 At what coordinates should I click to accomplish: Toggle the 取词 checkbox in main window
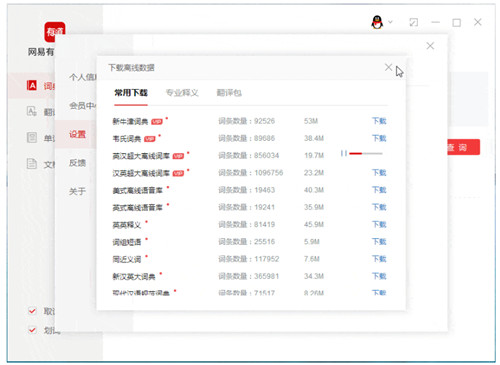tap(32, 311)
